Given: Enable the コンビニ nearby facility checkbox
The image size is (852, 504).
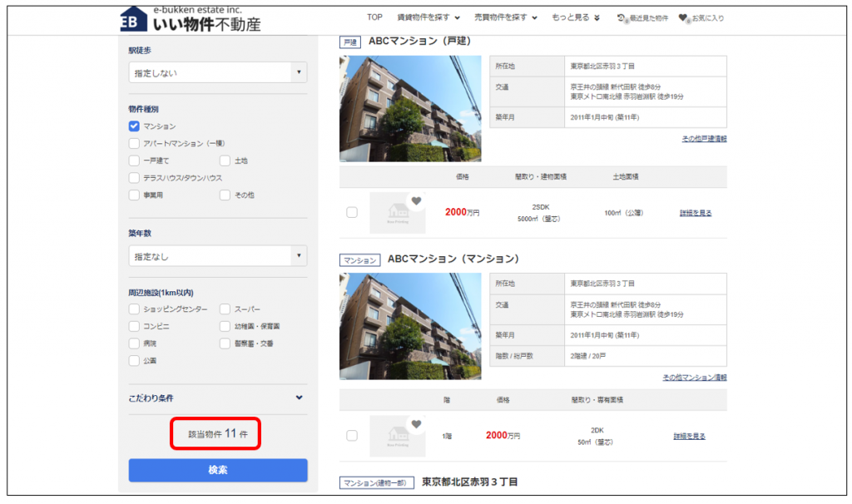Looking at the screenshot, I should coord(134,327).
